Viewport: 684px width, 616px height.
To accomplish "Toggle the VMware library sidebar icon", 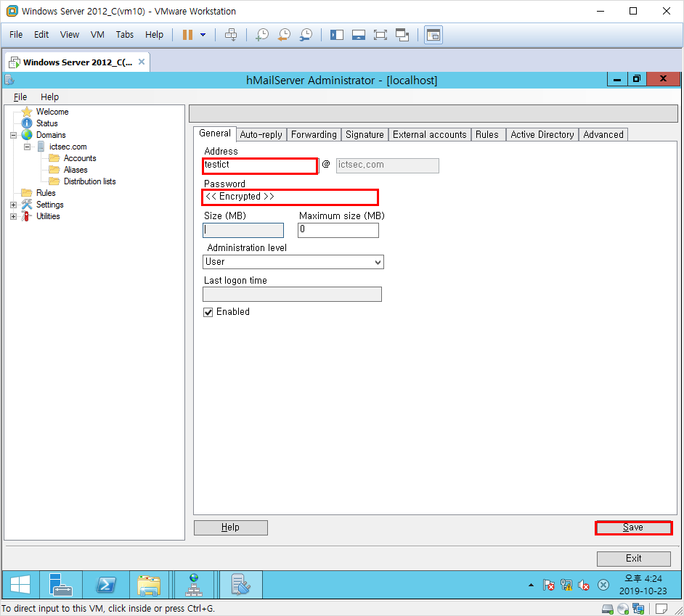I will tap(337, 35).
